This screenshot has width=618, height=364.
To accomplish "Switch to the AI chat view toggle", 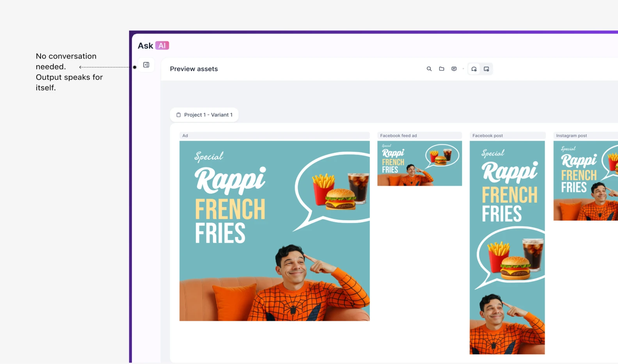I will pyautogui.click(x=474, y=69).
